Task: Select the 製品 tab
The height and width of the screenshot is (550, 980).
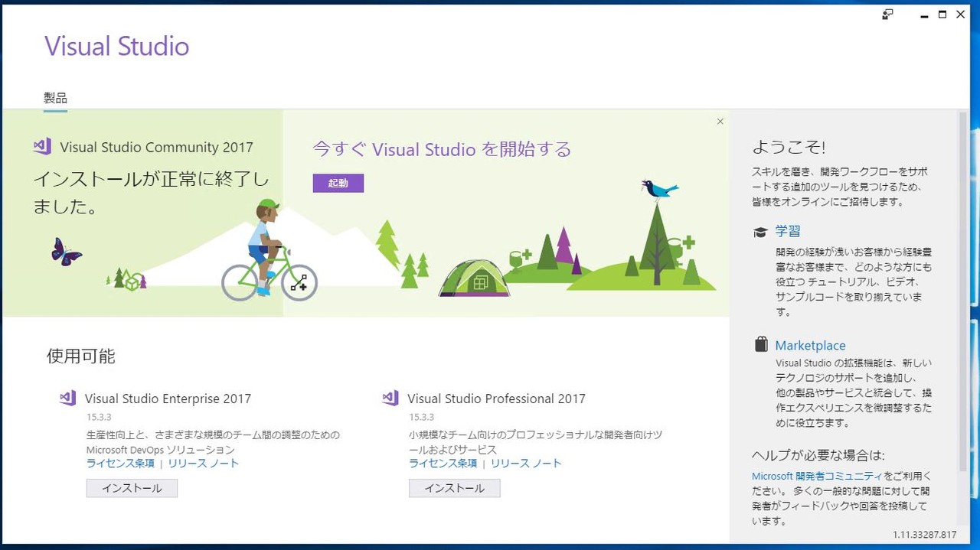Action: 55,98
